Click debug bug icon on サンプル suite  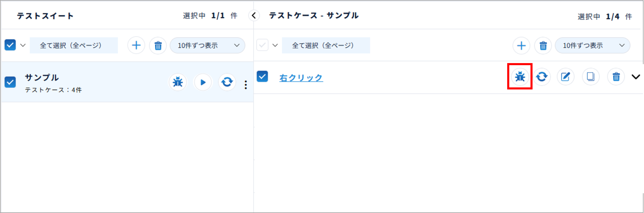click(x=177, y=82)
